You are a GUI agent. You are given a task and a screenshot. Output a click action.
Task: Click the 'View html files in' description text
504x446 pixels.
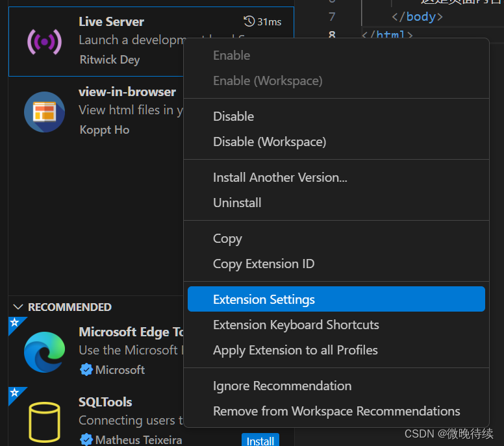tap(131, 110)
